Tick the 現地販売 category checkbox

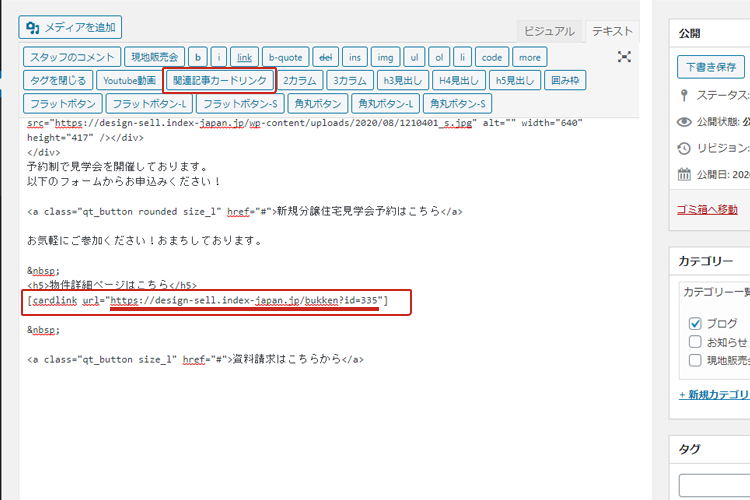(696, 360)
